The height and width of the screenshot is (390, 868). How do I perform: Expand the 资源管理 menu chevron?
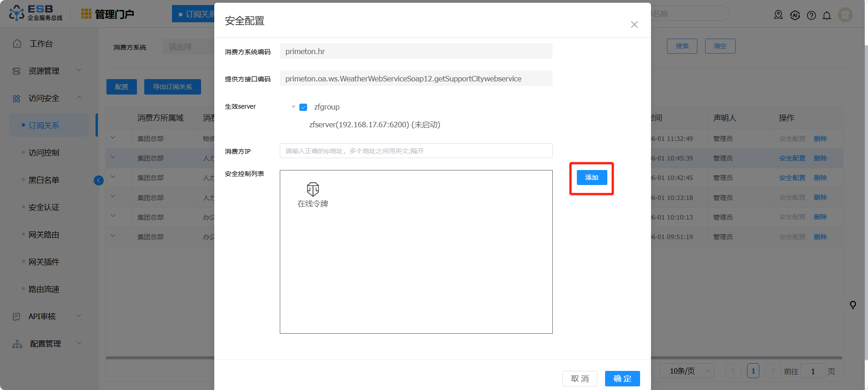(x=79, y=70)
